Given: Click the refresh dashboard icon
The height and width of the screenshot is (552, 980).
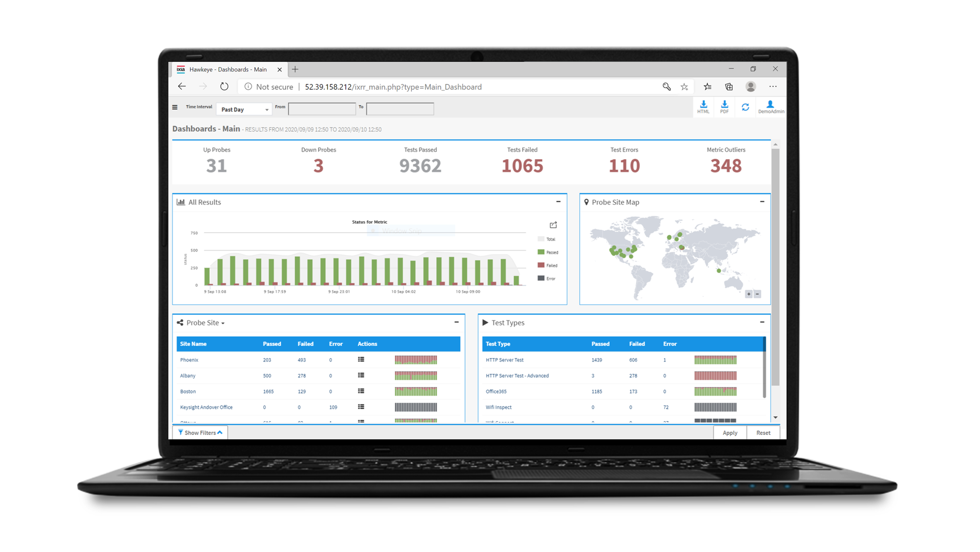Looking at the screenshot, I should point(745,107).
